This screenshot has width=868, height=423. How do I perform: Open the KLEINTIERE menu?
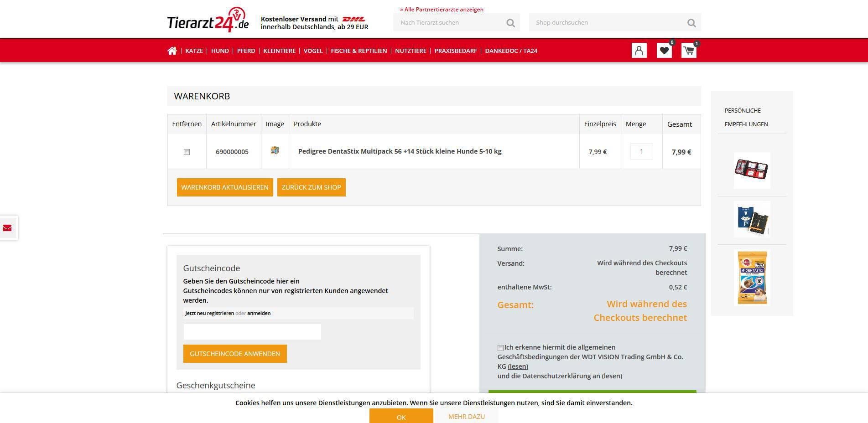[279, 51]
